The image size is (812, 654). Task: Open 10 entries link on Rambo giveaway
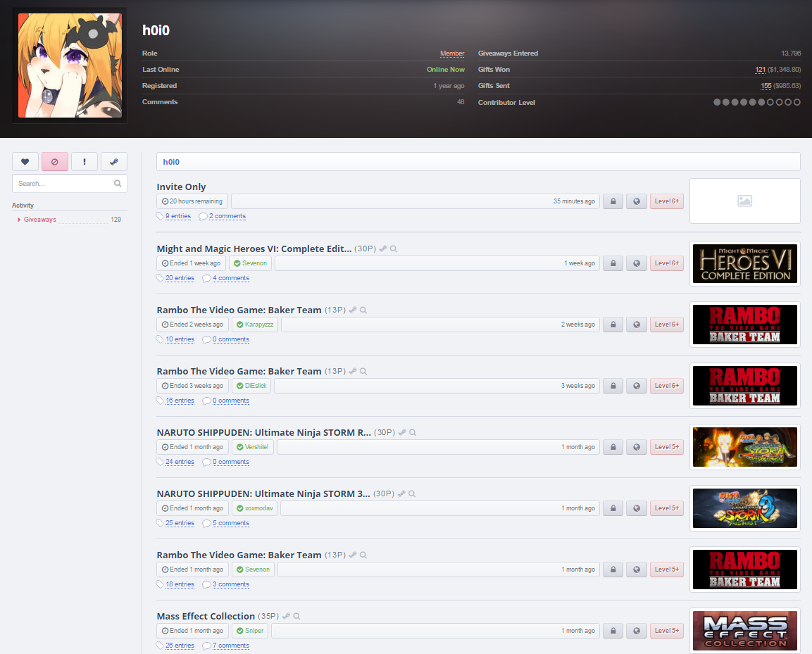(180, 340)
